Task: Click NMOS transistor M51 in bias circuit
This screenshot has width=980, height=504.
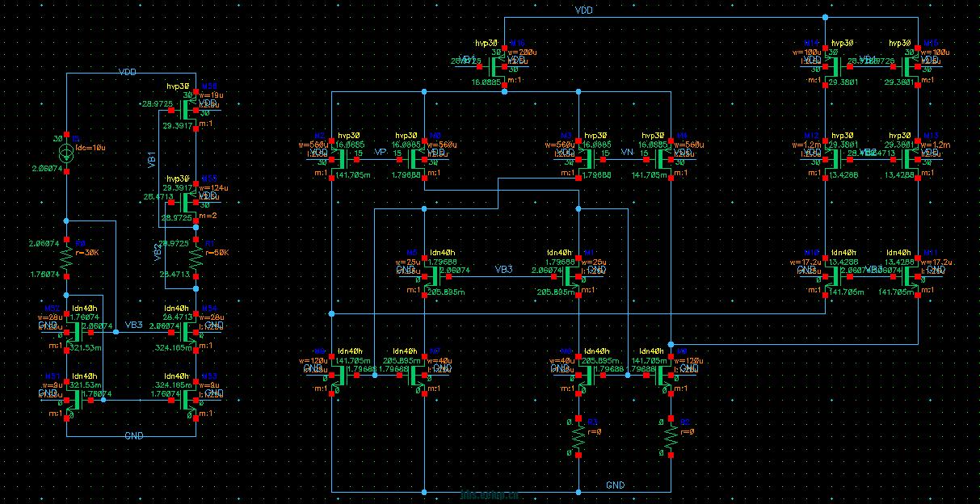Action: coord(74,399)
